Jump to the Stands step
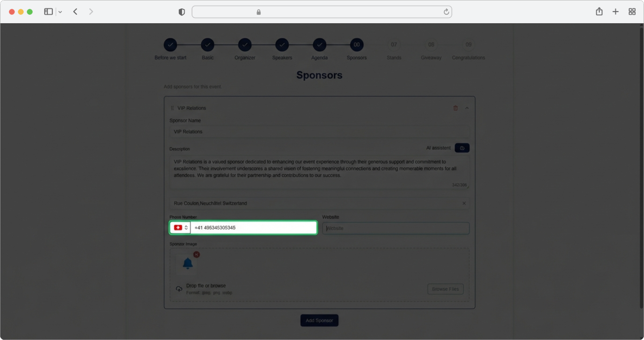Screen dimensions: 644x340 394,45
